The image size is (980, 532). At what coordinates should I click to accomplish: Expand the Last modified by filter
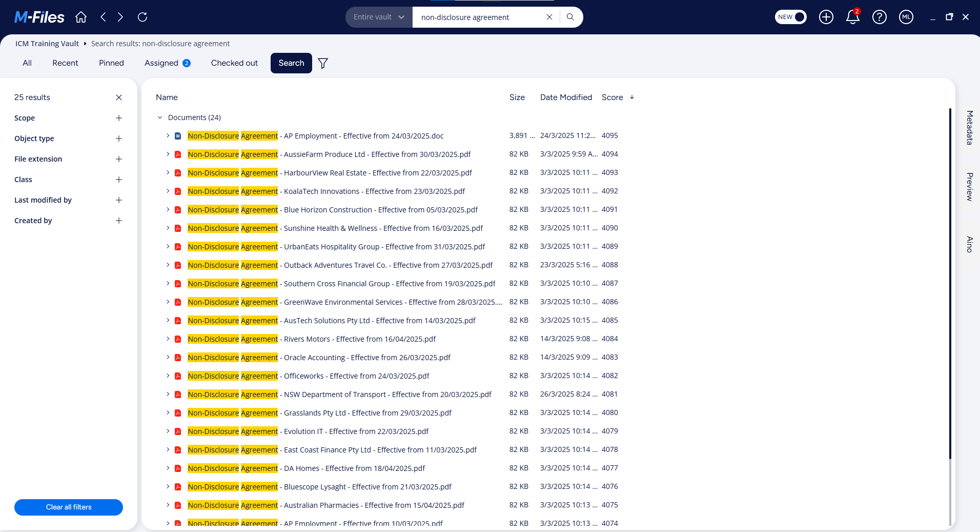click(119, 200)
